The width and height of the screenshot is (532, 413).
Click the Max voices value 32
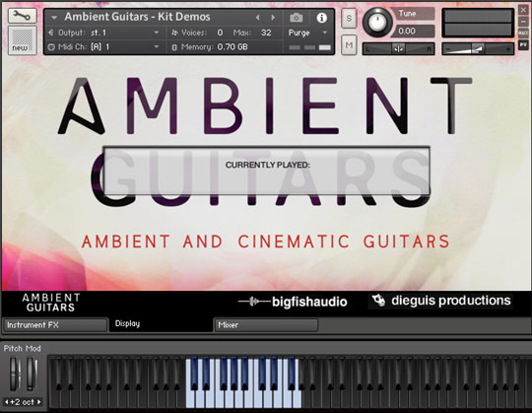click(x=266, y=33)
